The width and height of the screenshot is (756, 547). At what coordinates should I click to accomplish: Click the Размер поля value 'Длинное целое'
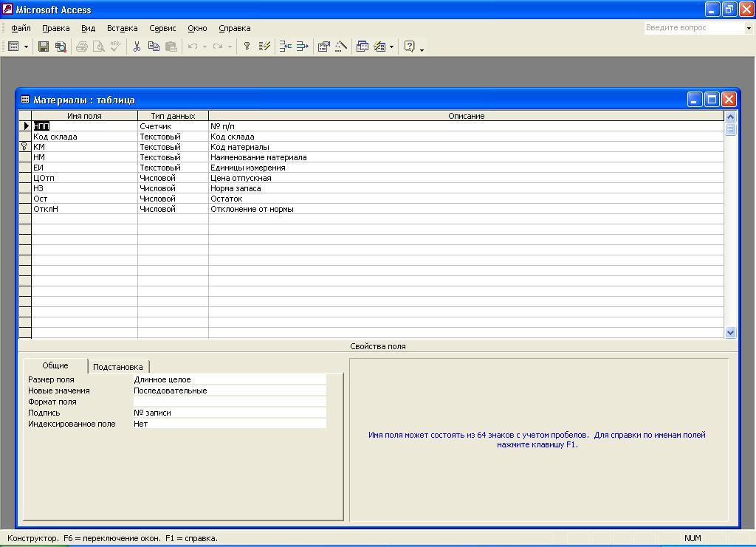tap(230, 379)
